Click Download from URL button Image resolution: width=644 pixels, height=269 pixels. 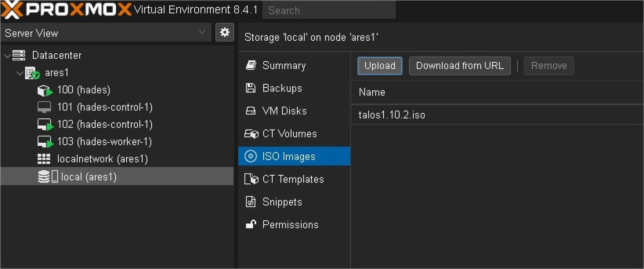point(459,66)
